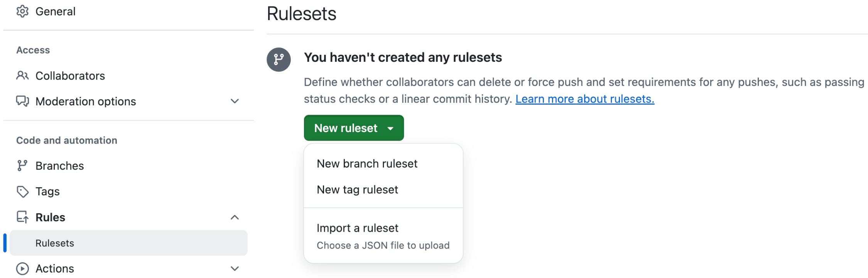Click the Tags tag icon
Viewport: 868px width, 278px height.
pyautogui.click(x=22, y=192)
